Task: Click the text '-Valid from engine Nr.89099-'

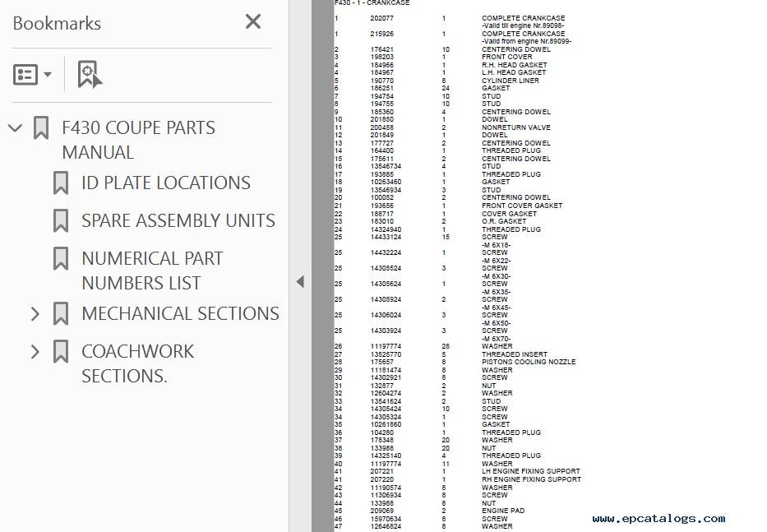Action: (526, 41)
